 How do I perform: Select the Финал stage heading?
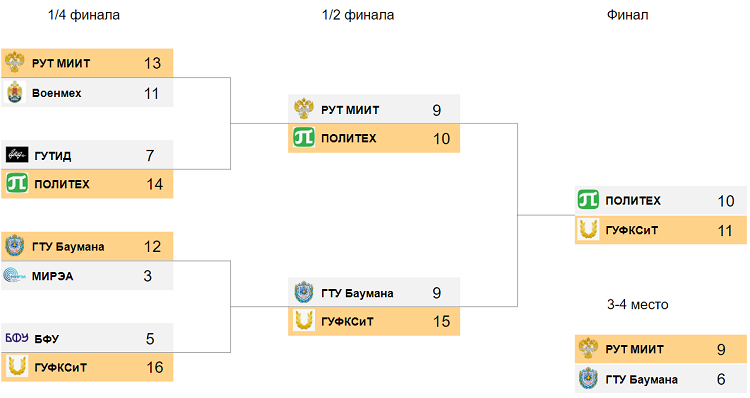[x=628, y=15]
